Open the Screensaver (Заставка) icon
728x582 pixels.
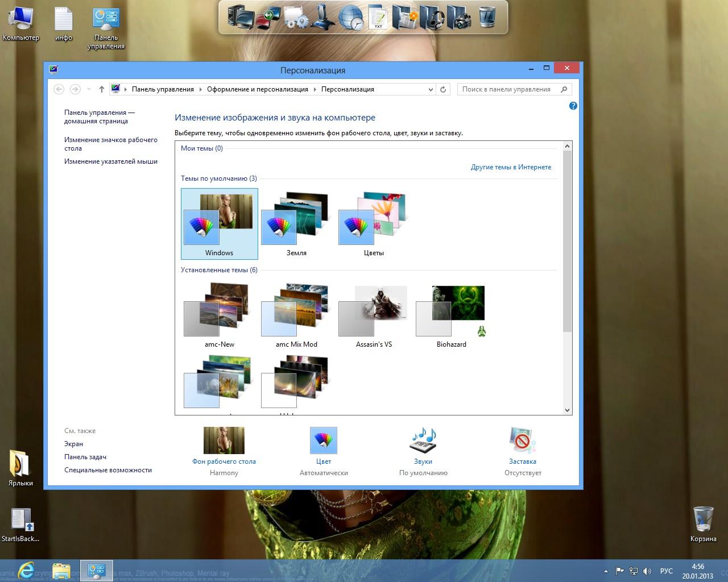[x=522, y=441]
